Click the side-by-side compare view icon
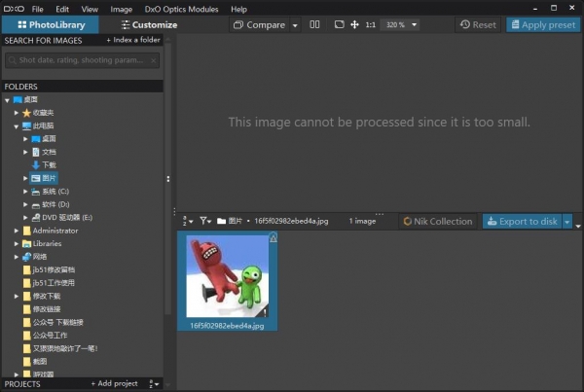The height and width of the screenshot is (392, 584). pyautogui.click(x=314, y=24)
